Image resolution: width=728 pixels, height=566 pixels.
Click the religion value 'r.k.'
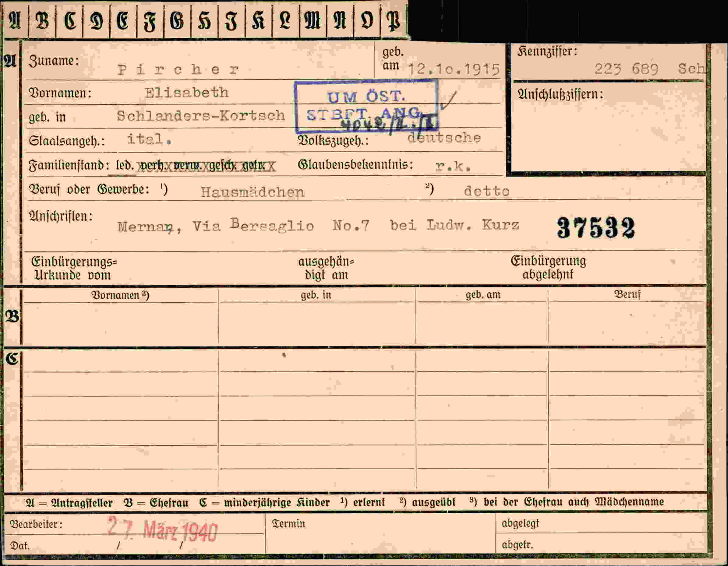453,166
